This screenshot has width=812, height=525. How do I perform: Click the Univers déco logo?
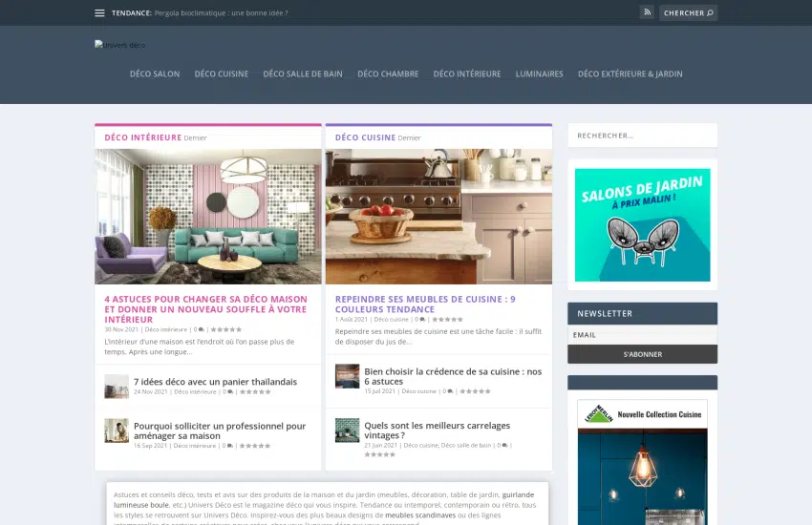[120, 45]
